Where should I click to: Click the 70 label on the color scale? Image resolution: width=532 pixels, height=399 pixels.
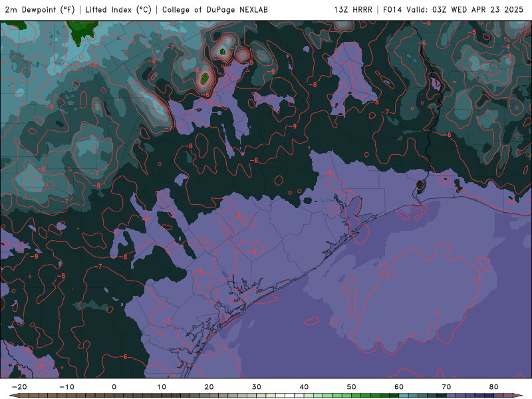446,387
